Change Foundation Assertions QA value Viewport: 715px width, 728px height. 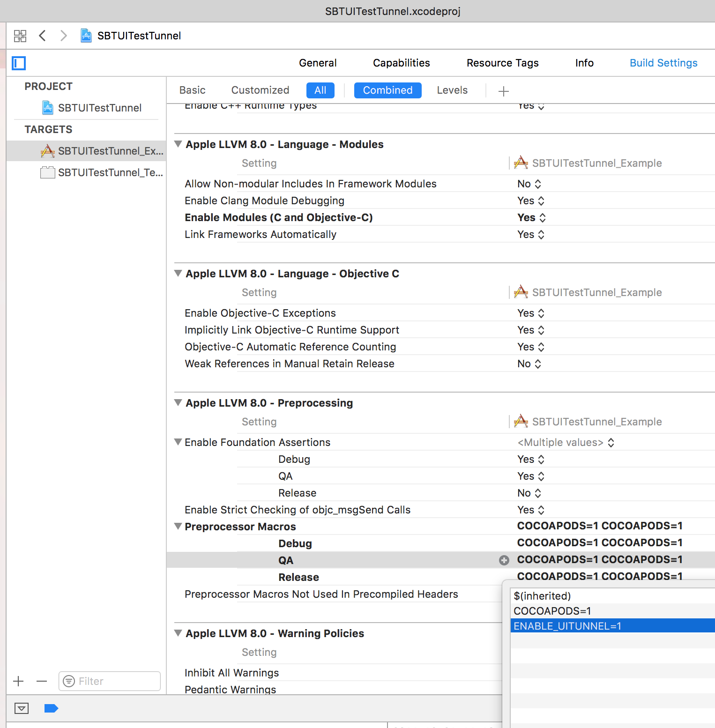[x=531, y=476]
